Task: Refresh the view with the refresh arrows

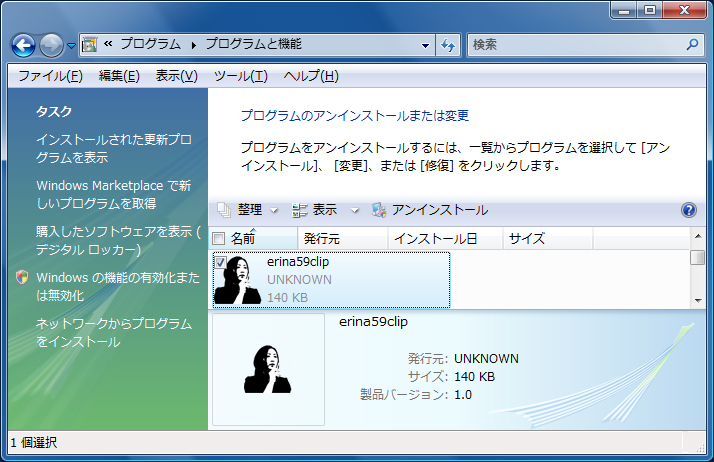Action: coord(448,45)
